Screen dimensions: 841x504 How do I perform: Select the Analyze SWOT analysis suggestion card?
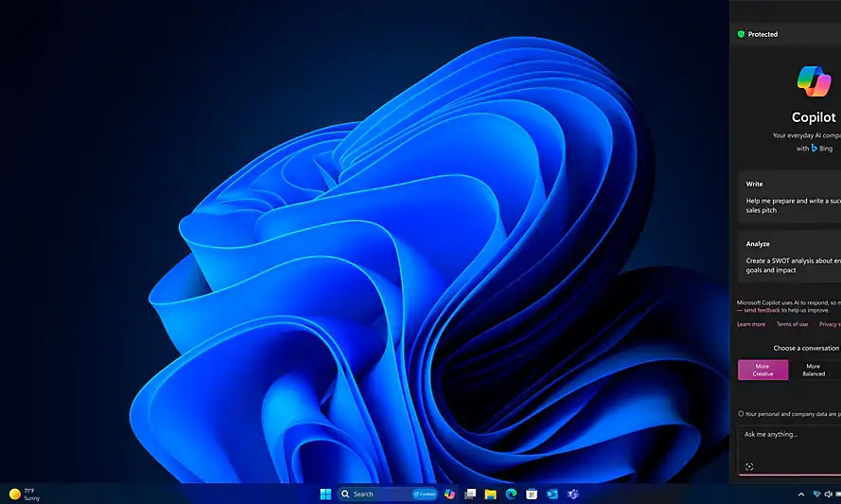click(790, 257)
